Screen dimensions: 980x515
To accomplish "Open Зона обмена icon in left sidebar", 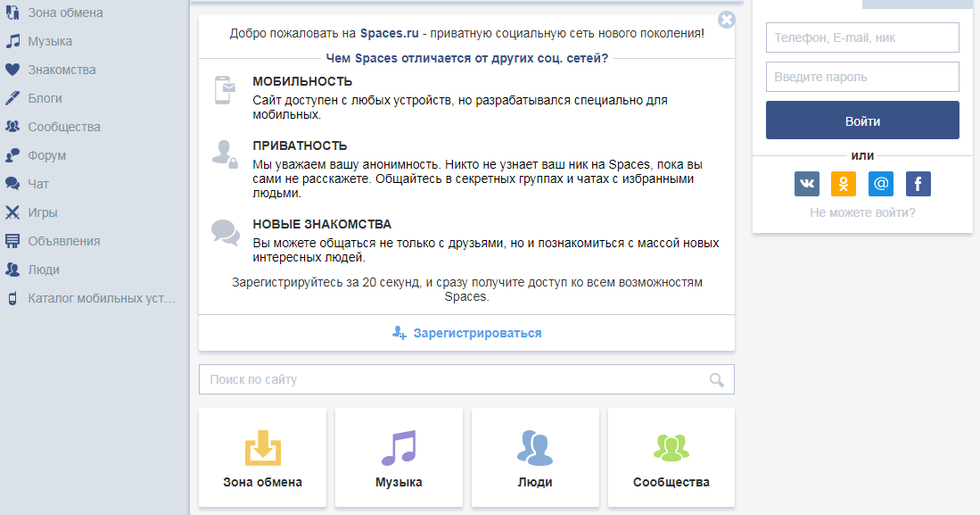I will (x=12, y=12).
